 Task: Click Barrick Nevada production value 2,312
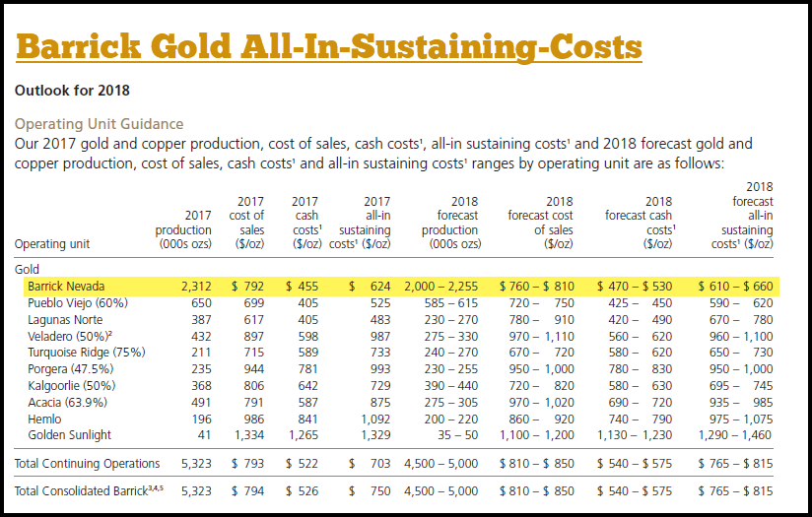[x=196, y=287]
